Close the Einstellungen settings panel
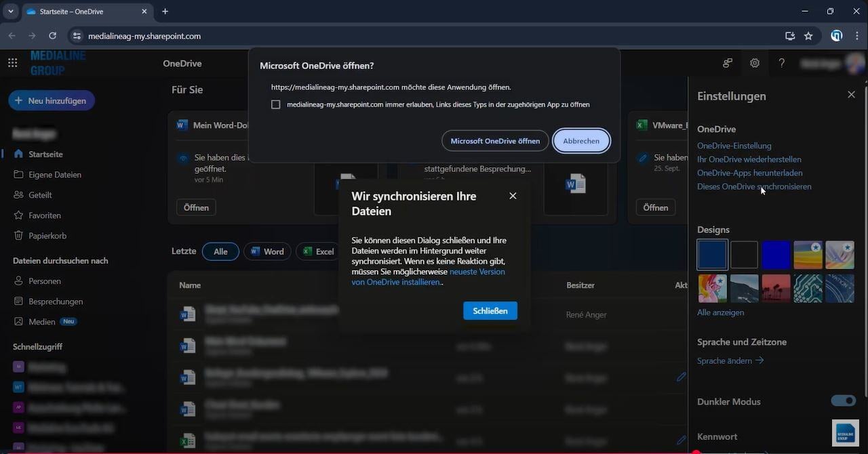The width and height of the screenshot is (868, 454). [x=851, y=95]
